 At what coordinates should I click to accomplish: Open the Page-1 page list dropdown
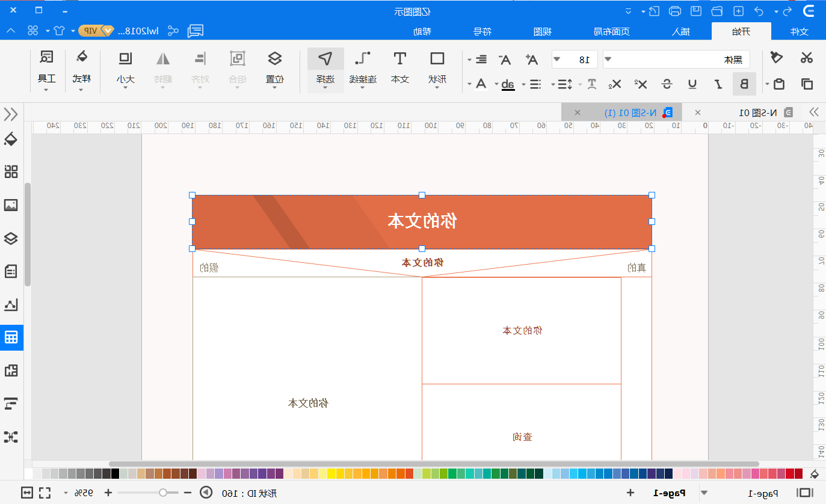pyautogui.click(x=704, y=493)
